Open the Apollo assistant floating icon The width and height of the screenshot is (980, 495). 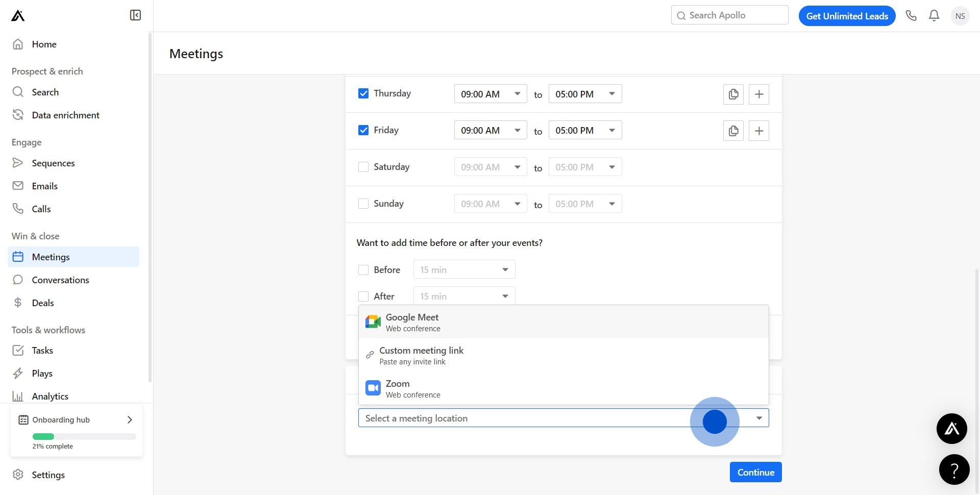[951, 429]
